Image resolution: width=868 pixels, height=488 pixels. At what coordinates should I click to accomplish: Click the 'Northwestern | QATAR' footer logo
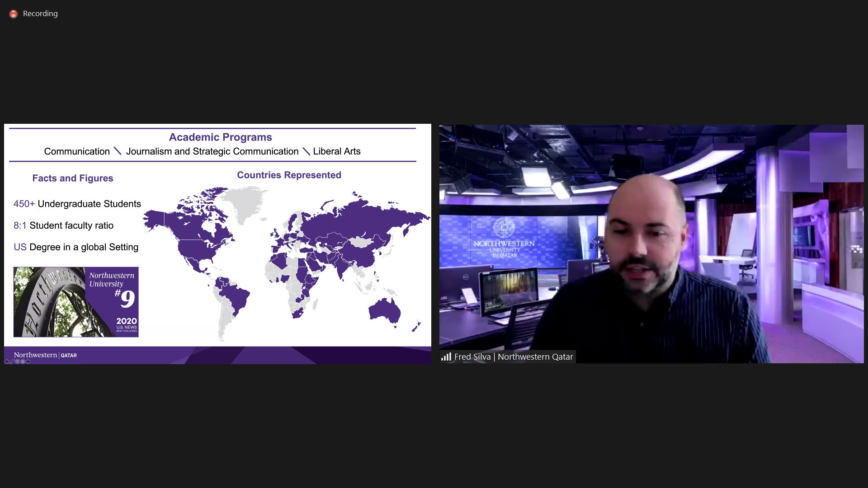click(x=45, y=355)
